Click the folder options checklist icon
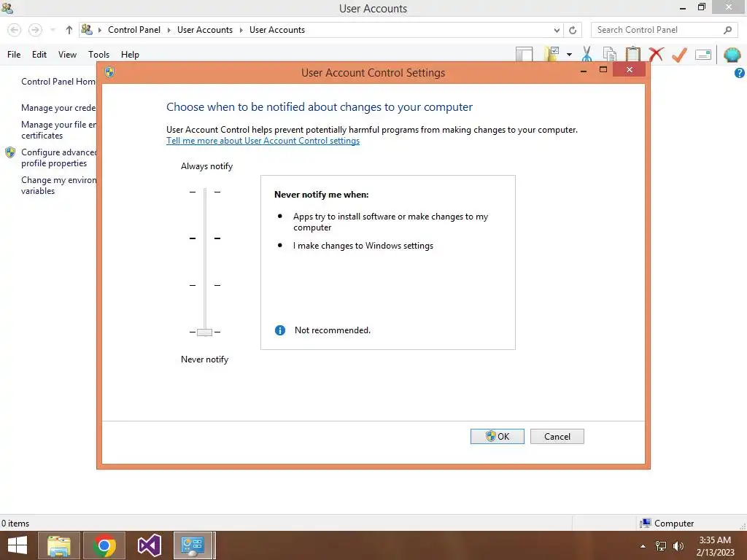747x560 pixels. pos(551,54)
